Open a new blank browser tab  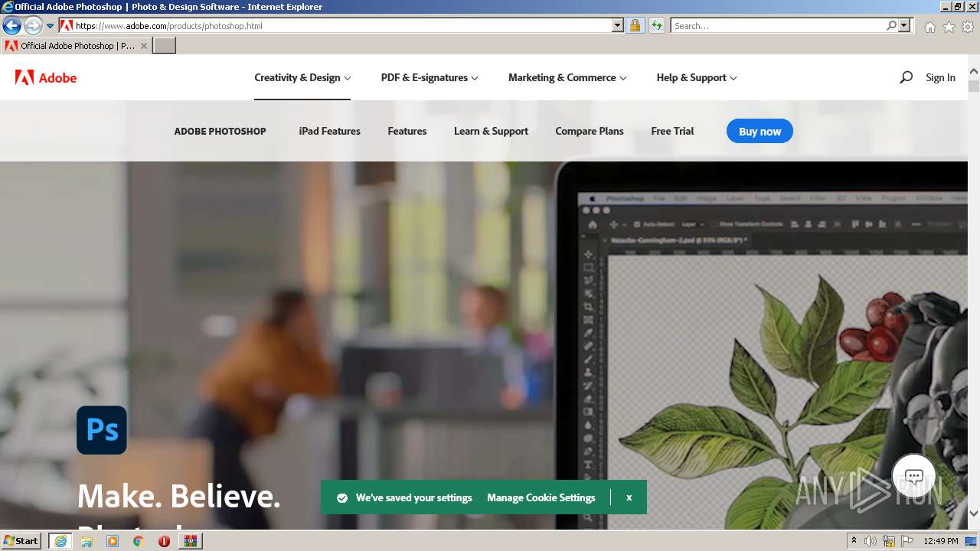pos(165,46)
